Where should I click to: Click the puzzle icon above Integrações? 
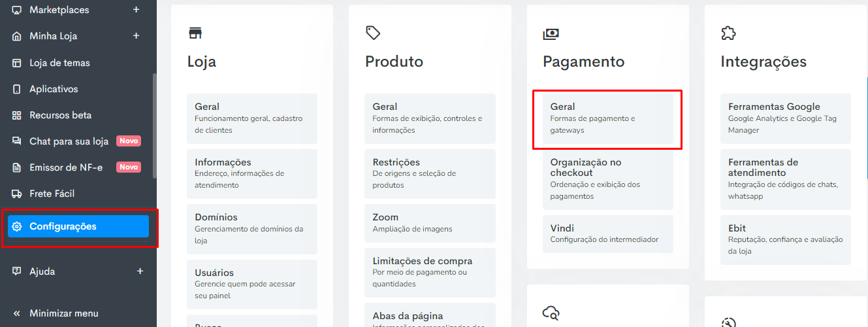[728, 33]
